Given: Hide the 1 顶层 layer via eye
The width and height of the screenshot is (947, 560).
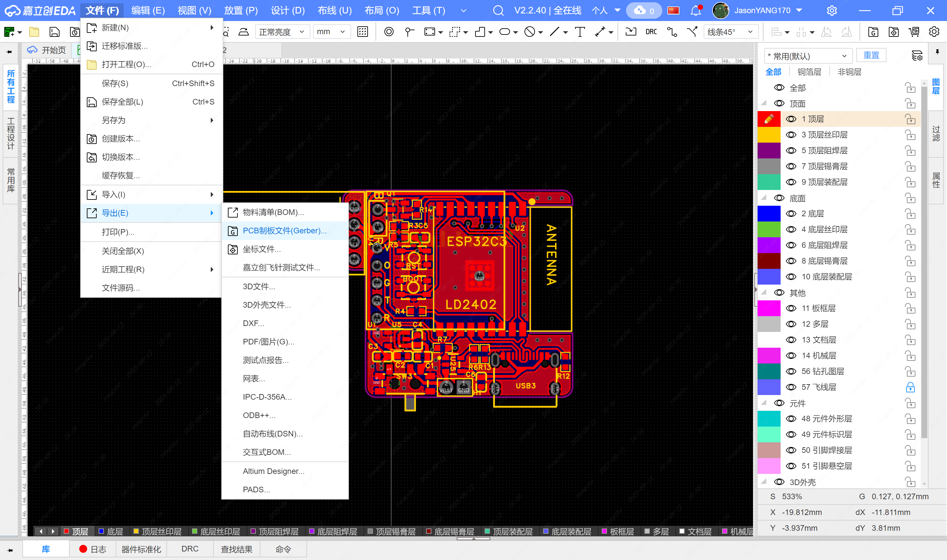Looking at the screenshot, I should 791,119.
